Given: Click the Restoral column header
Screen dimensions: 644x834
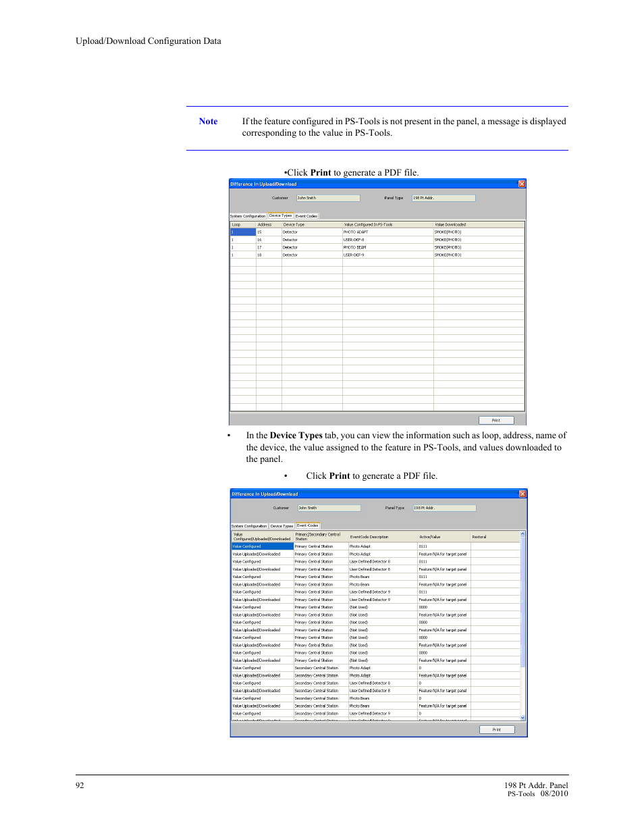Looking at the screenshot, I should (x=495, y=537).
